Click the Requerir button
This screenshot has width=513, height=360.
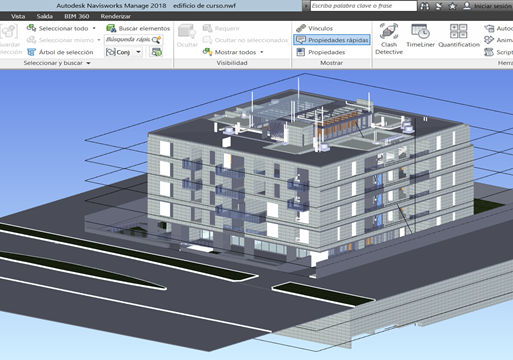coord(221,28)
